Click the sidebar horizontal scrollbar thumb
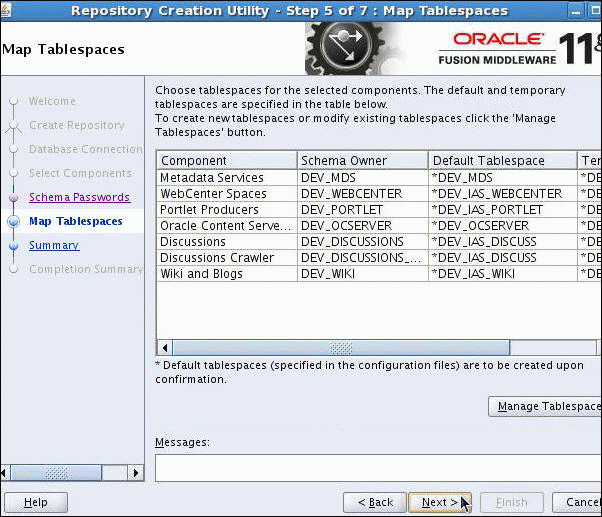The image size is (602, 517). coord(56,473)
